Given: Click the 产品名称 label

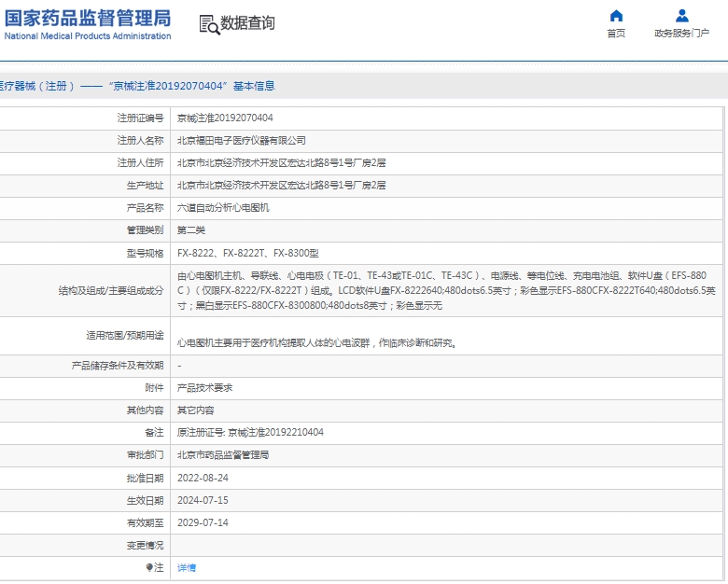Looking at the screenshot, I should click(146, 208).
